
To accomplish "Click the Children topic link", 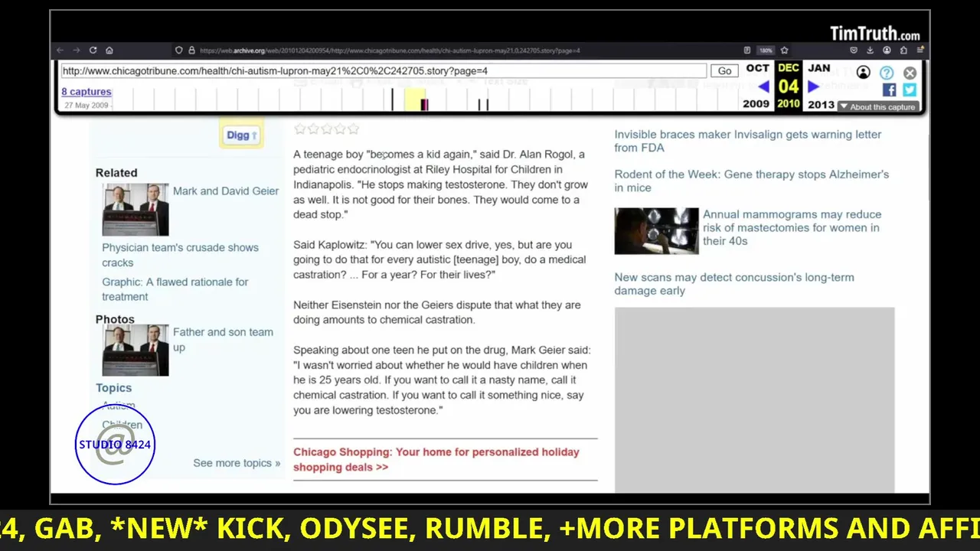I will click(122, 425).
